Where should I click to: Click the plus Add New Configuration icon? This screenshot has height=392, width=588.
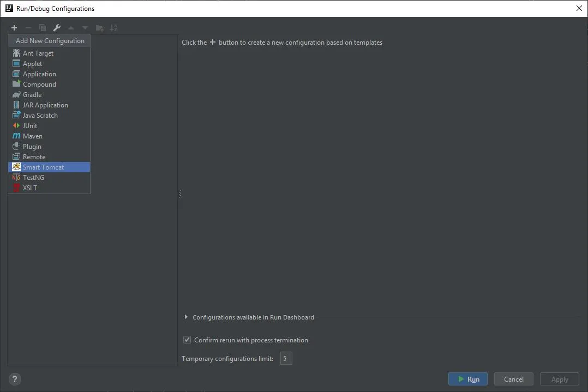pyautogui.click(x=14, y=28)
